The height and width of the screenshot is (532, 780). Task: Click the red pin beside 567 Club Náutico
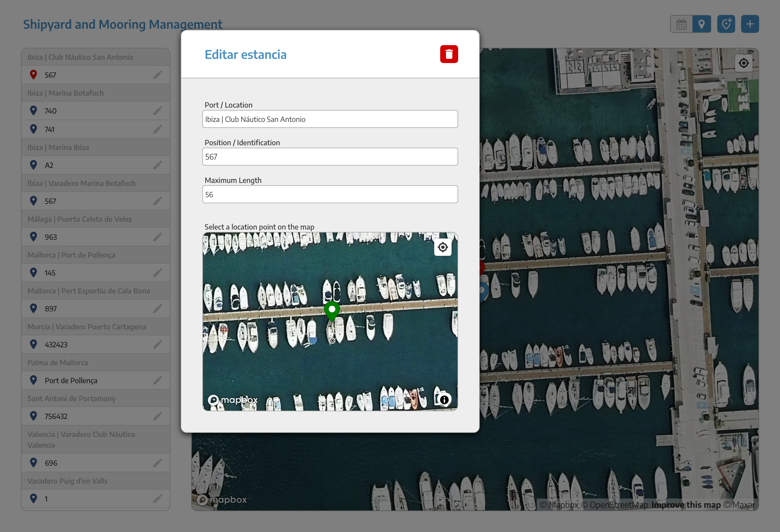(x=33, y=74)
